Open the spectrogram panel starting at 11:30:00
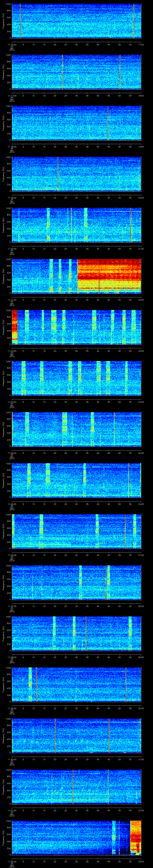Viewport: 153px width, 868px height. [x=76, y=736]
